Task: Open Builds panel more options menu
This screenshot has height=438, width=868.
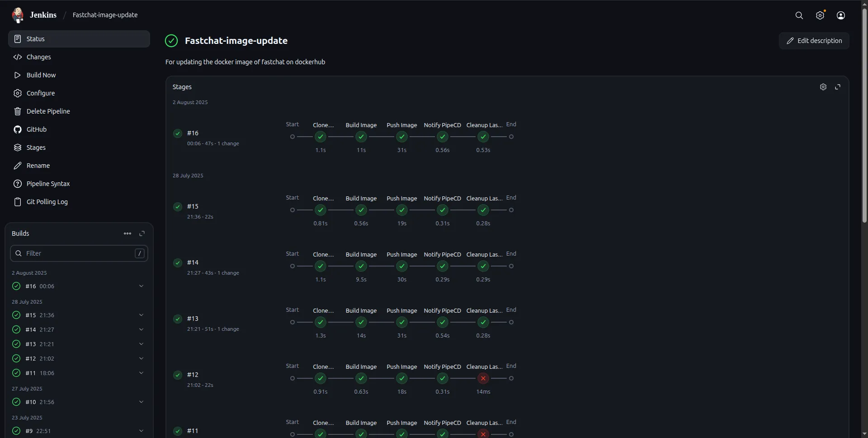Action: point(127,233)
